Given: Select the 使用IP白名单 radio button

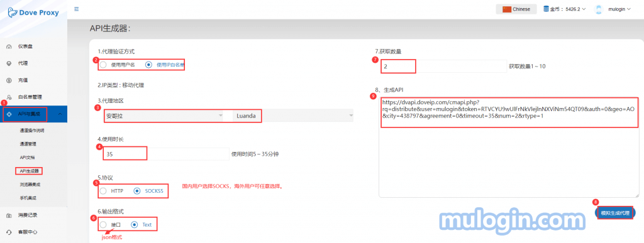Looking at the screenshot, I should pos(148,64).
